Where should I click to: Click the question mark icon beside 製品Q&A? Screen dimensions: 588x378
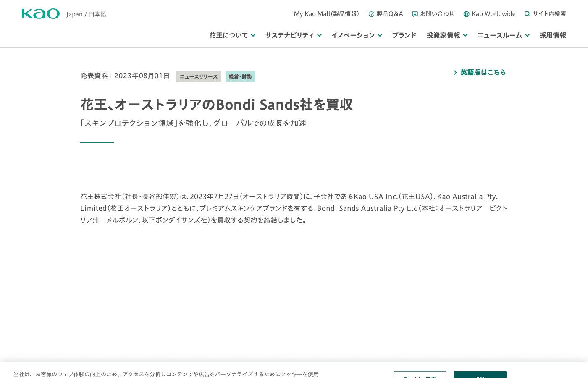click(371, 14)
